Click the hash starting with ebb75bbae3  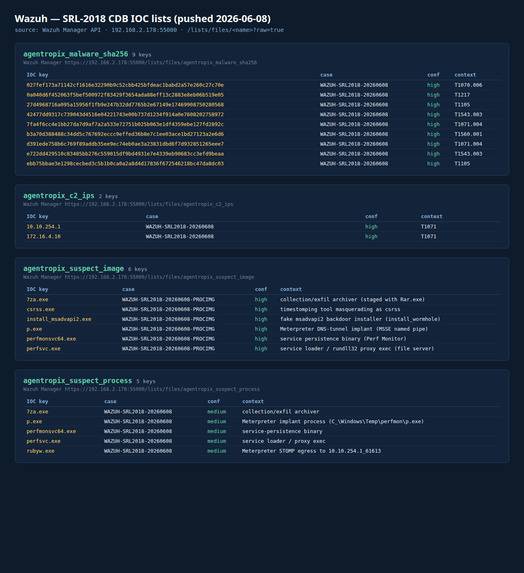pos(125,164)
